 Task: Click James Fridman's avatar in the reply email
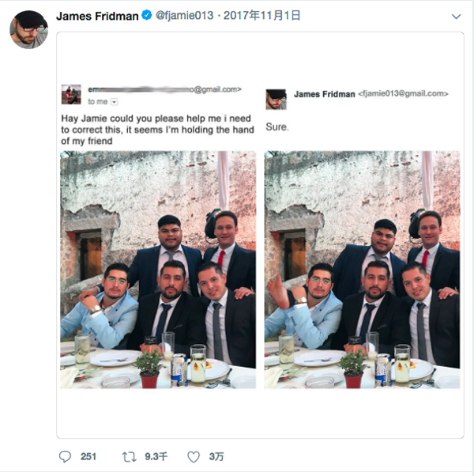point(276,99)
